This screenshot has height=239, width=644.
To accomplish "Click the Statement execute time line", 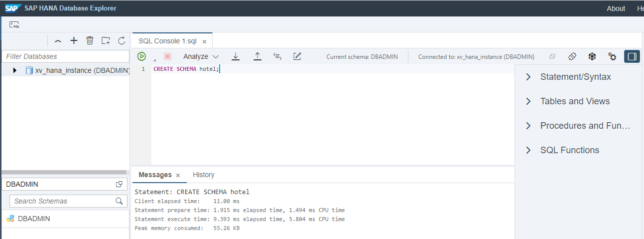I will [240, 219].
